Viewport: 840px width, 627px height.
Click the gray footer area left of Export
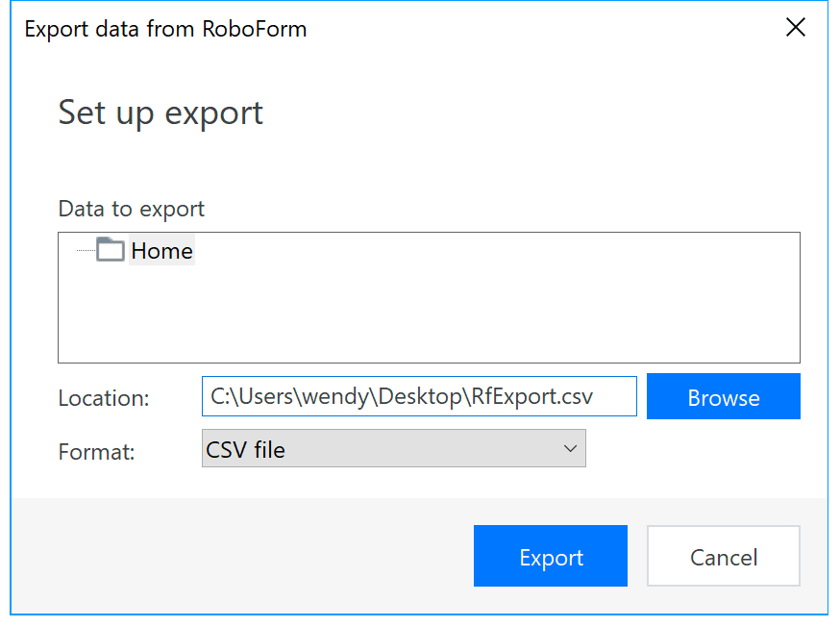pyautogui.click(x=240, y=556)
